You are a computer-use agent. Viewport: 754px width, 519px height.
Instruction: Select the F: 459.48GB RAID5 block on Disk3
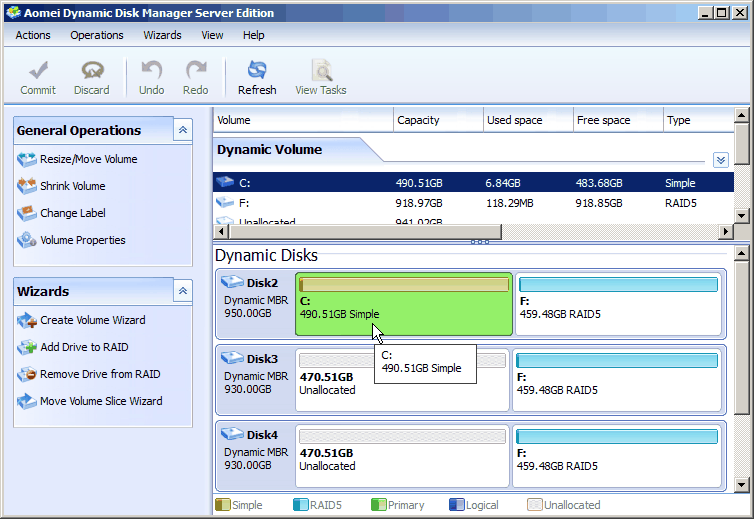pyautogui.click(x=617, y=380)
